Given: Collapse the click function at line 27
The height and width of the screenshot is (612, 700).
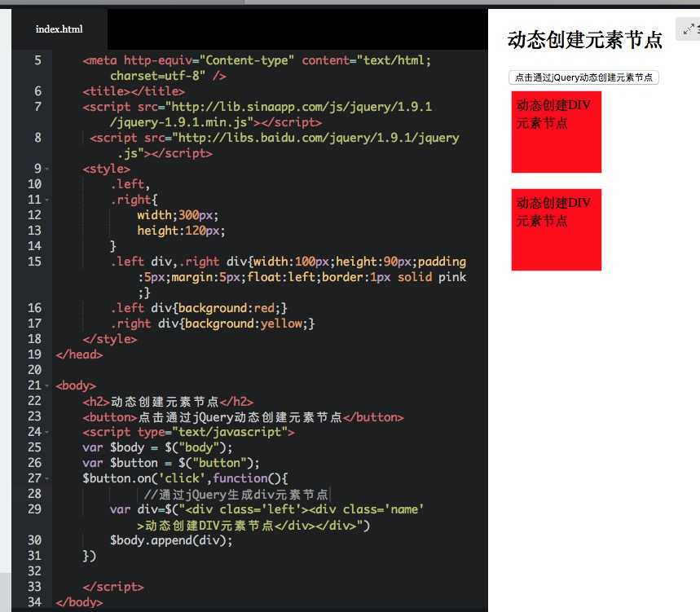Looking at the screenshot, I should [47, 478].
